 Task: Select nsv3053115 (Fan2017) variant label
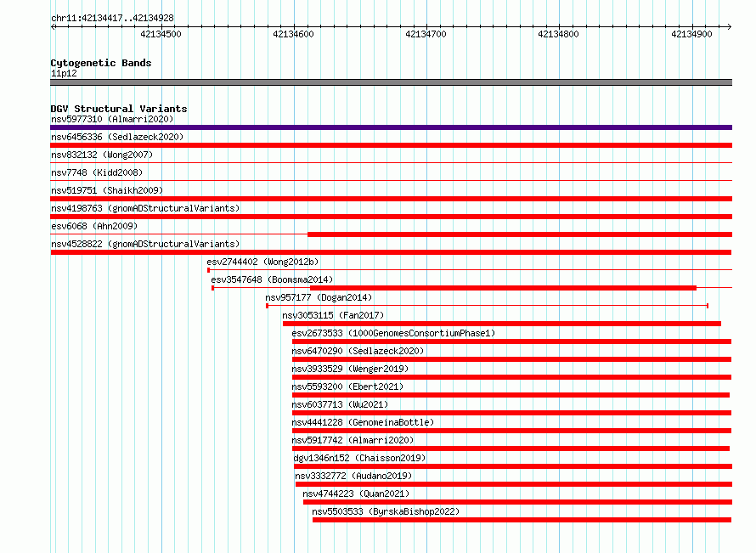(333, 315)
